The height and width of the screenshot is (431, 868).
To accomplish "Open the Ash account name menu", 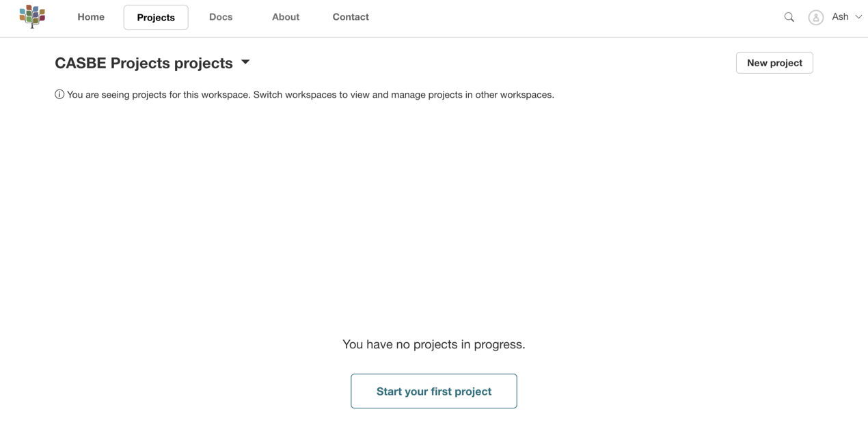I will tap(840, 17).
